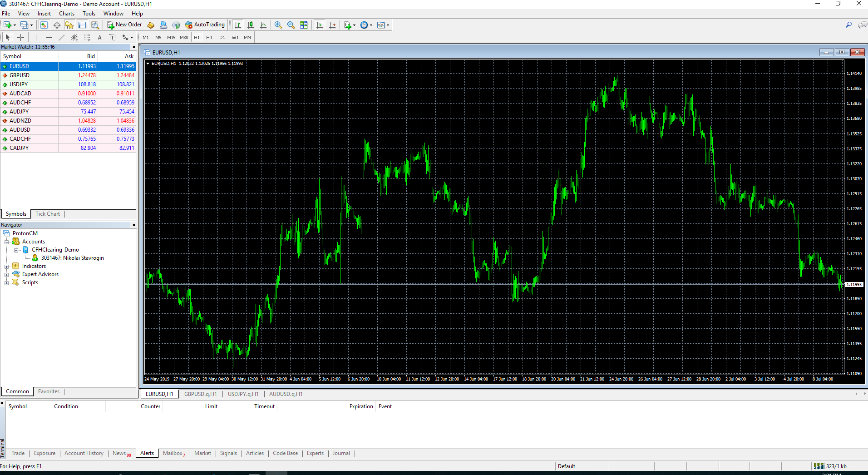Open the Arrows tool dropdown

click(132, 38)
